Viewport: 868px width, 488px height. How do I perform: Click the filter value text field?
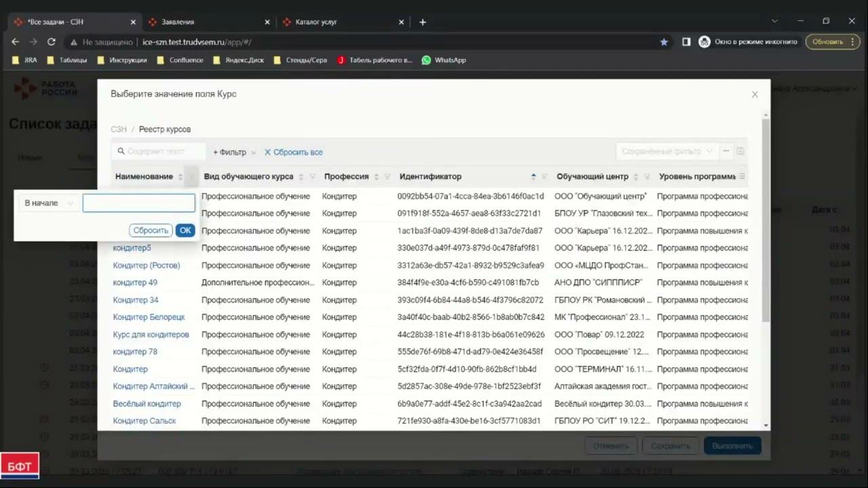pos(139,203)
